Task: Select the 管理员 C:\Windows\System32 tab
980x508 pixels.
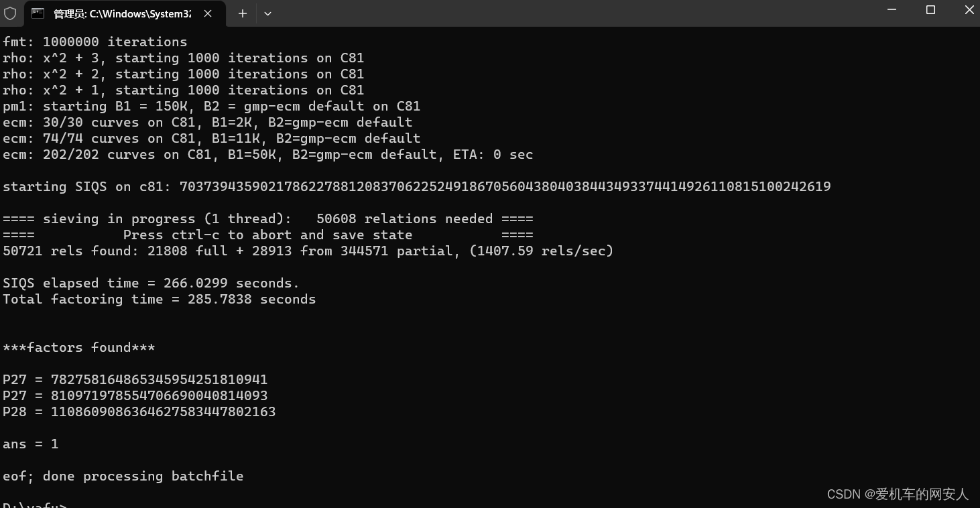Action: coord(121,13)
